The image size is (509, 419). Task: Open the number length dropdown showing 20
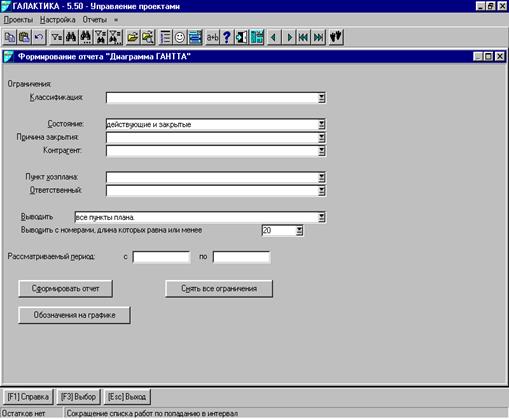click(300, 230)
